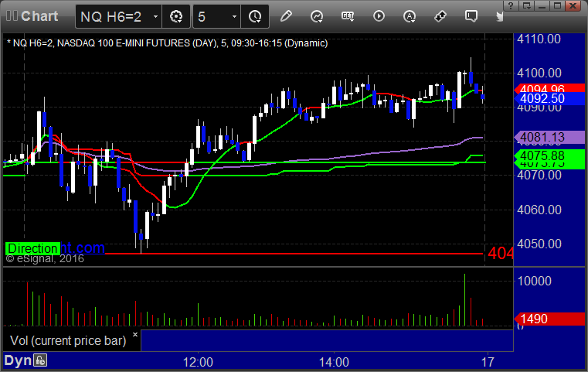
Task: Click the bar replay play icon
Action: tap(379, 16)
